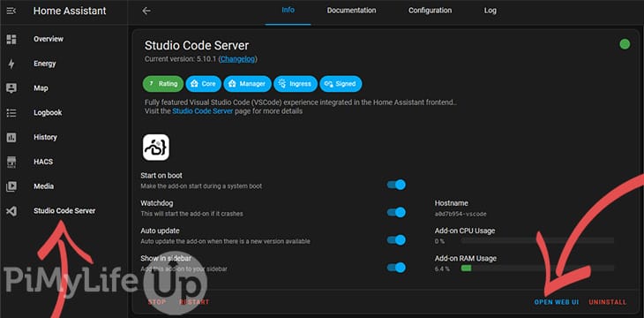The image size is (644, 318).
Task: Go back using the left arrow
Action: 146,11
